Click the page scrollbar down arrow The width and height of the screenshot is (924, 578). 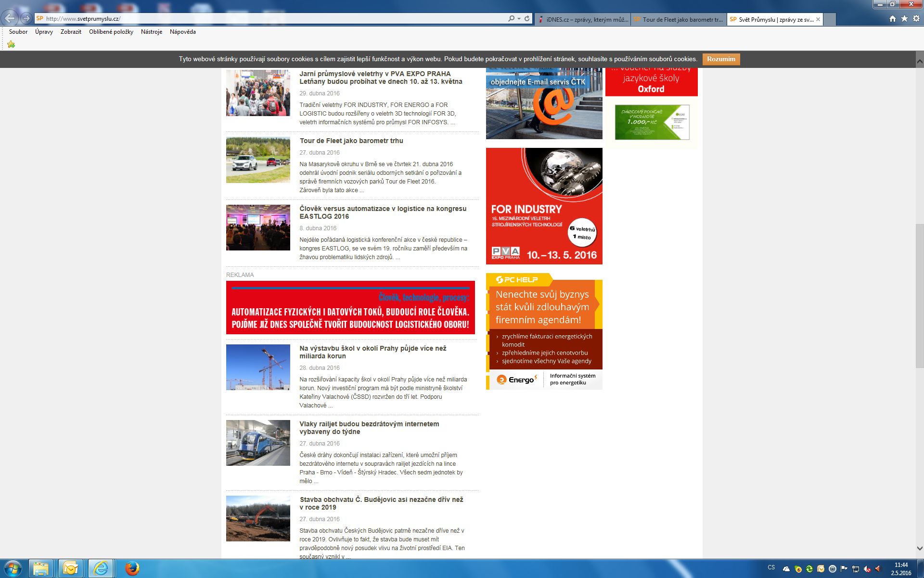[x=919, y=548]
